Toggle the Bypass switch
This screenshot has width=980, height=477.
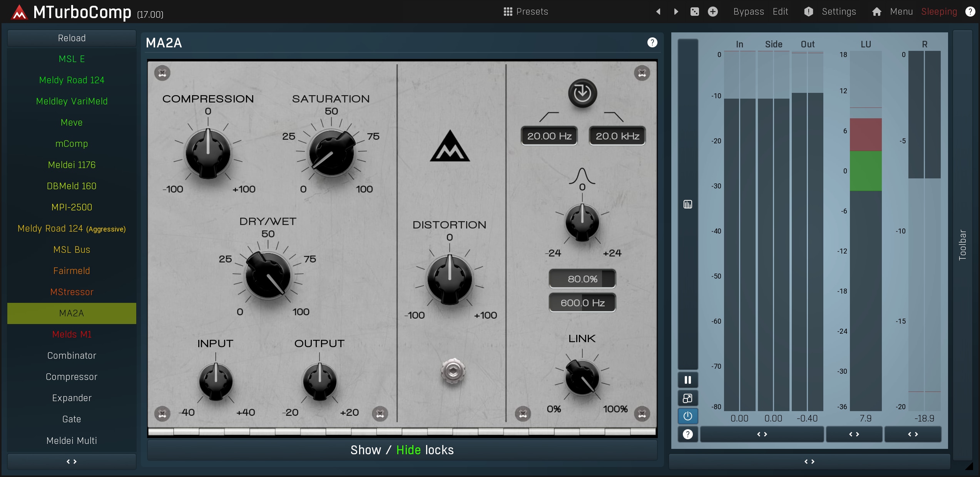(748, 12)
